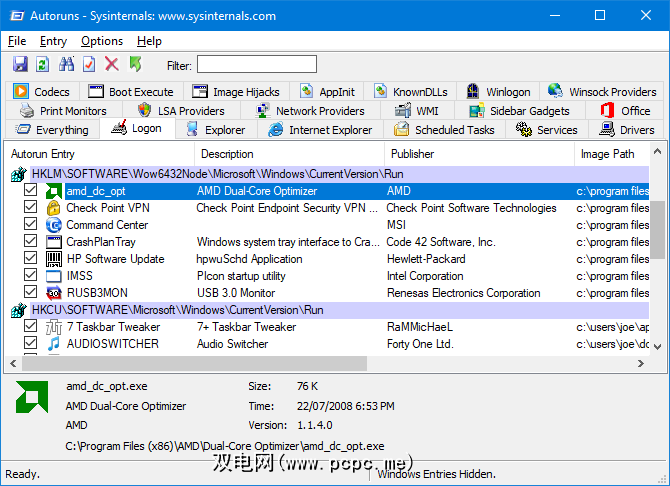
Task: Click the Jump to entry icon
Action: [135, 64]
